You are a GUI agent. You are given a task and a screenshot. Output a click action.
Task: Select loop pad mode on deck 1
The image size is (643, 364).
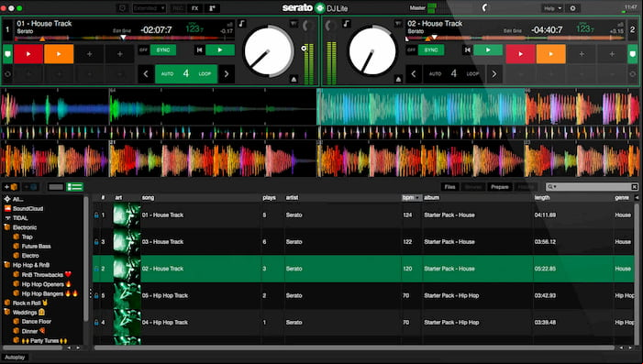(7, 74)
